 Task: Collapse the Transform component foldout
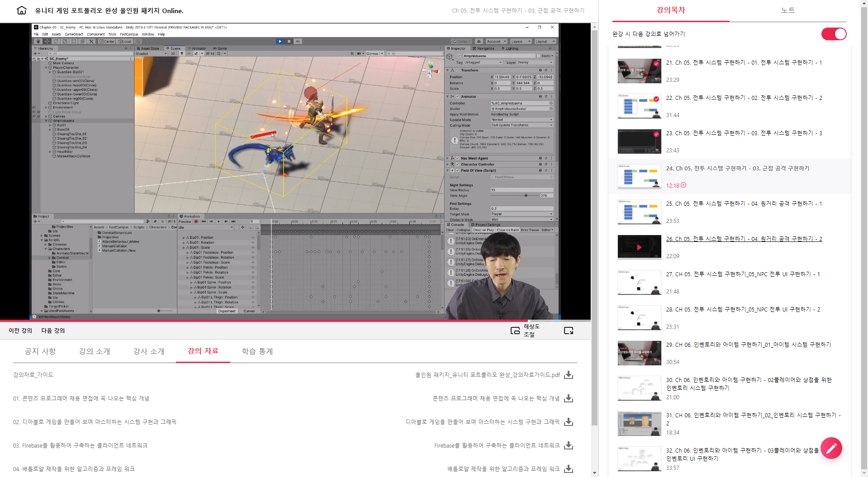[x=448, y=70]
